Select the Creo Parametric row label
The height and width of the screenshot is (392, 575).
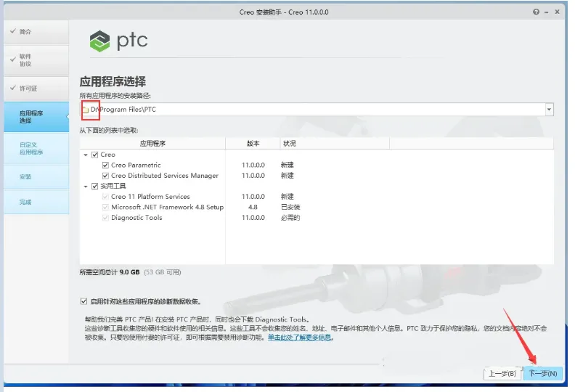click(136, 165)
